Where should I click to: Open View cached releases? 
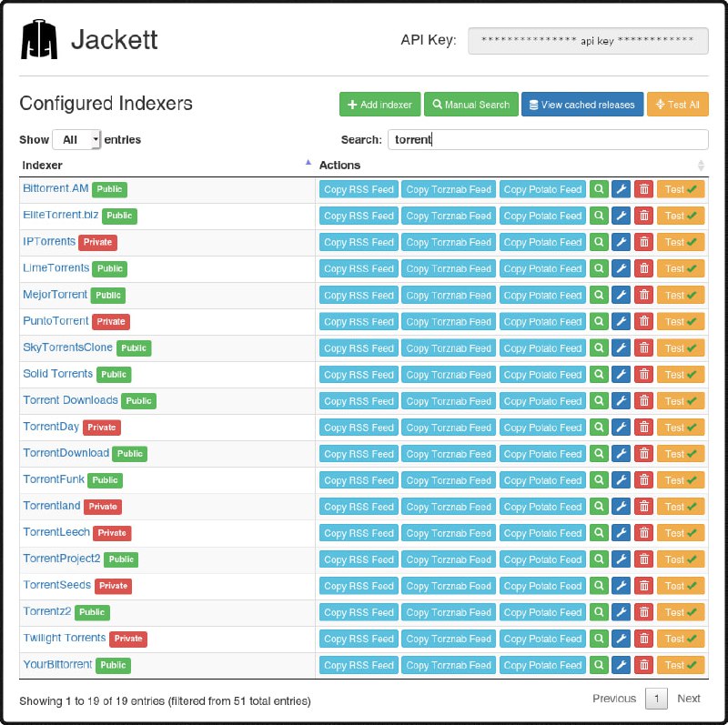click(582, 105)
